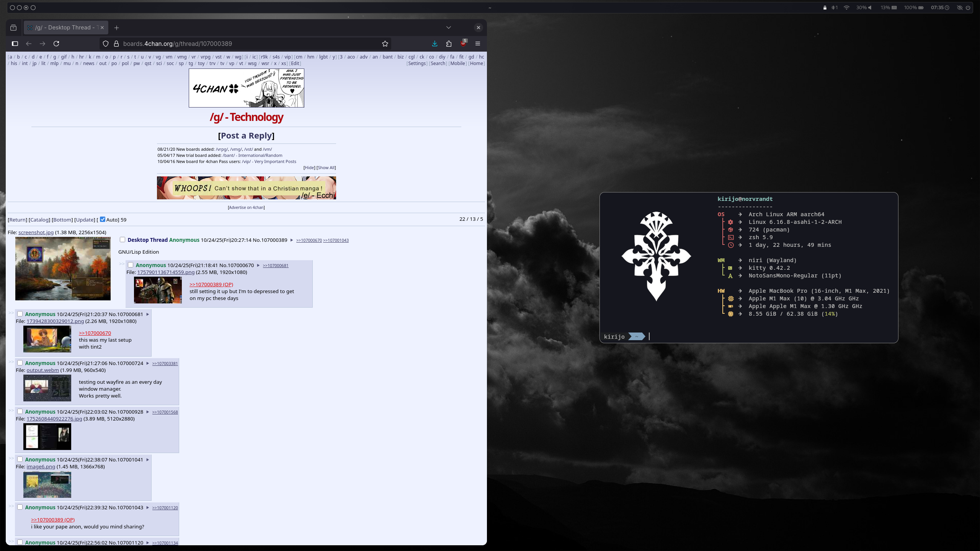This screenshot has height=551, width=980.
Task: Open the extensions puzzle-piece icon
Action: click(449, 44)
